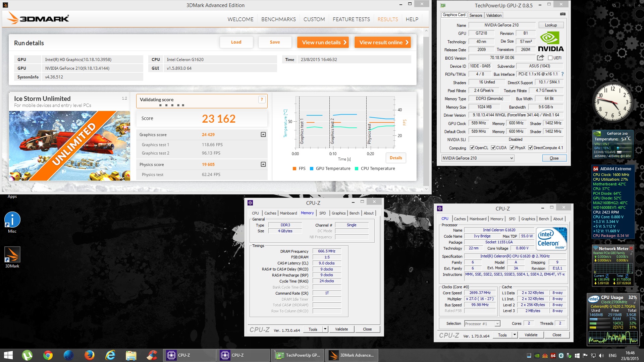This screenshot has height=362, width=644.
Task: Click the blue GPU Temperature legend swatch
Action: 312,169
